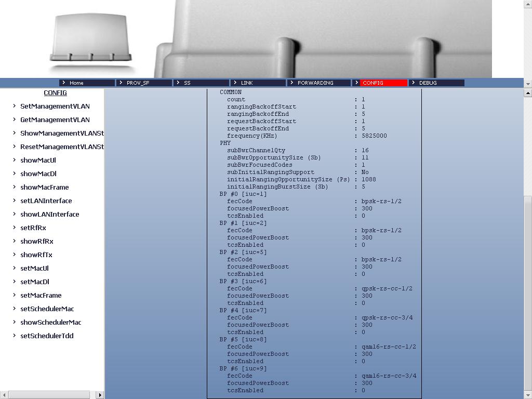Open the setSchedulerTdd link
The height and width of the screenshot is (399, 532).
pos(47,336)
